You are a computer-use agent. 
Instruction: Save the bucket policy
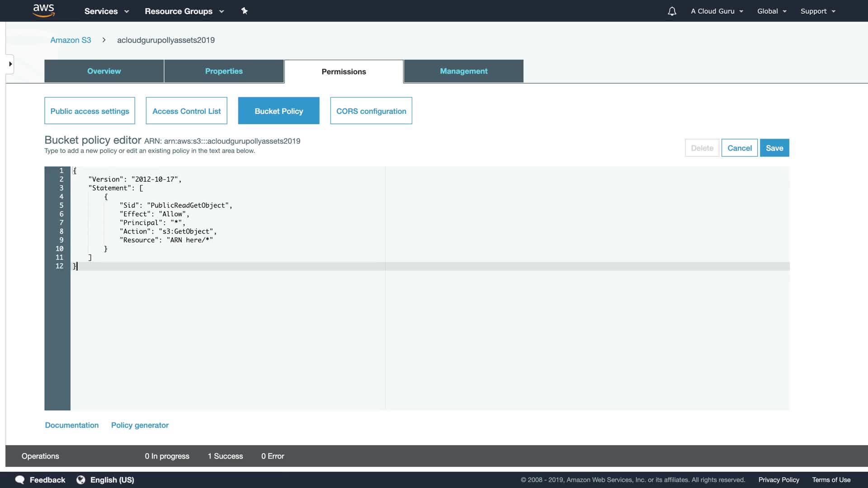[x=774, y=148]
